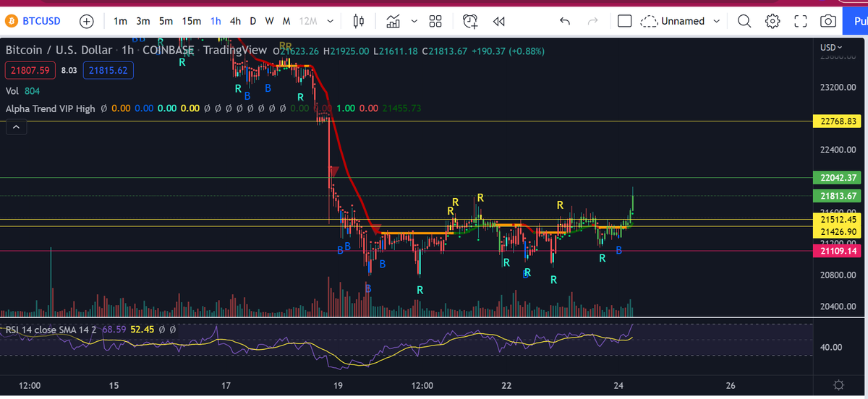Select the 15m timeframe

pos(192,21)
